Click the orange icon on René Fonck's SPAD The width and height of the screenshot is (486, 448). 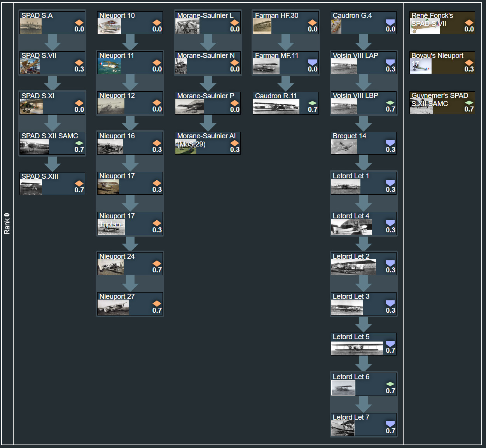(469, 23)
